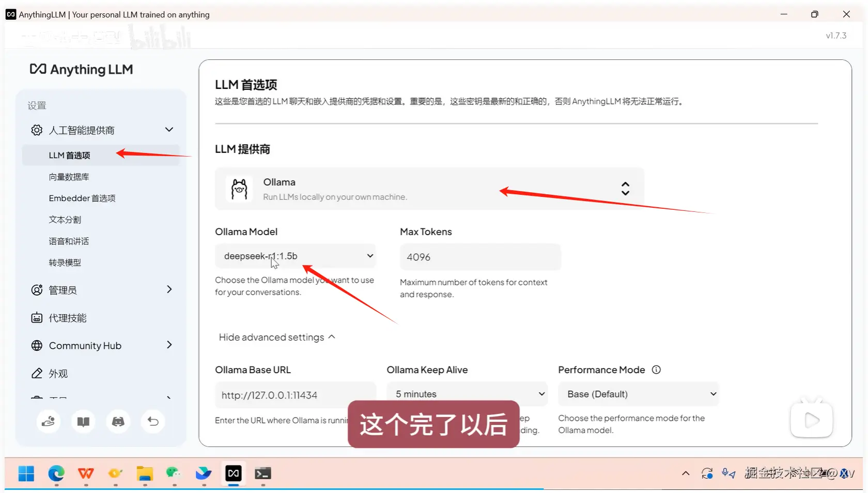
Task: Click the Community Hub globe icon
Action: click(x=37, y=346)
